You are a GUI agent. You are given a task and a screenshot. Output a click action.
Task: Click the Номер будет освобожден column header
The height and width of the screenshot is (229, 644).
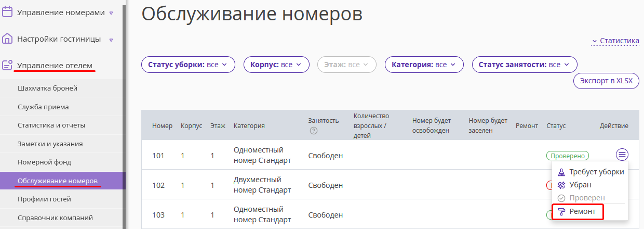tap(431, 126)
